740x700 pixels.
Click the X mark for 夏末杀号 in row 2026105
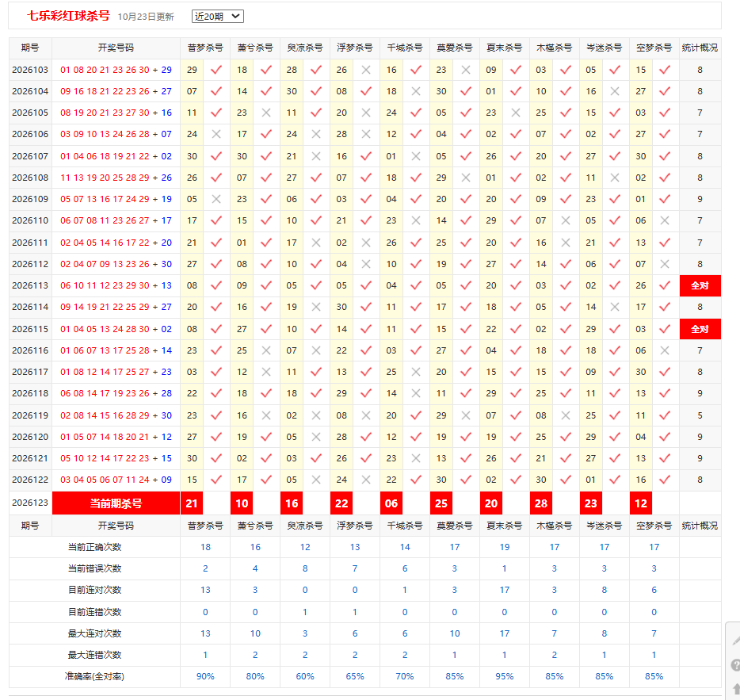516,113
